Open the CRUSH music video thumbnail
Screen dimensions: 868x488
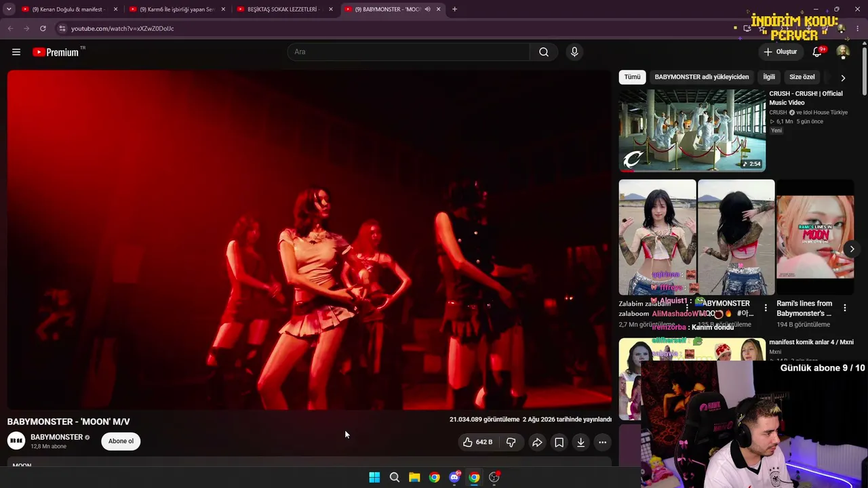tap(692, 131)
